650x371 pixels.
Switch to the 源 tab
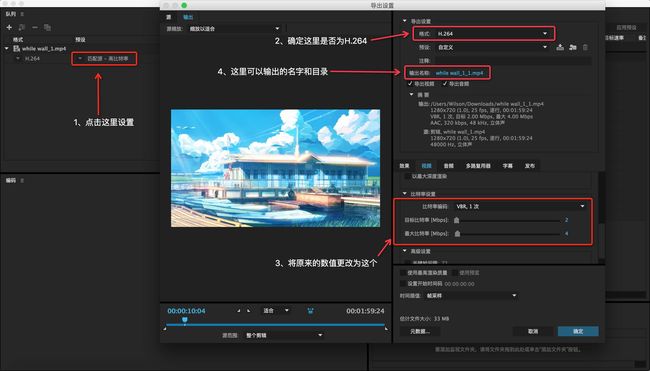point(169,17)
